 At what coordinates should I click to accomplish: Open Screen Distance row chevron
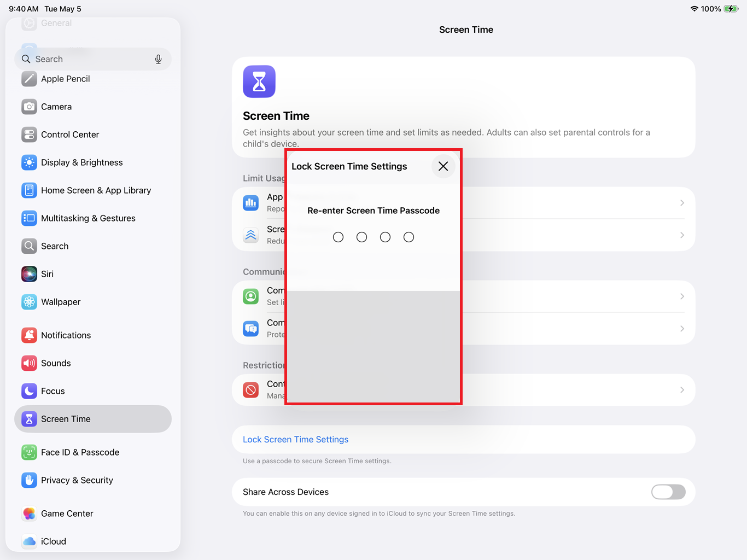[682, 235]
